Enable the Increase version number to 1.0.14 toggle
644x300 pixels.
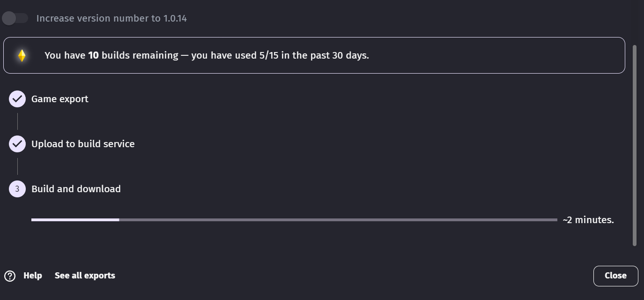pyautogui.click(x=15, y=18)
